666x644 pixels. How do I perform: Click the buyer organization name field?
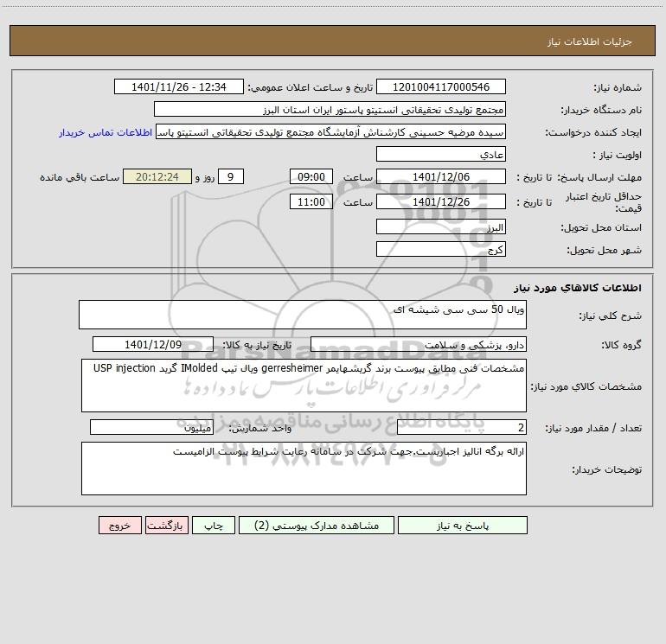pos(330,109)
